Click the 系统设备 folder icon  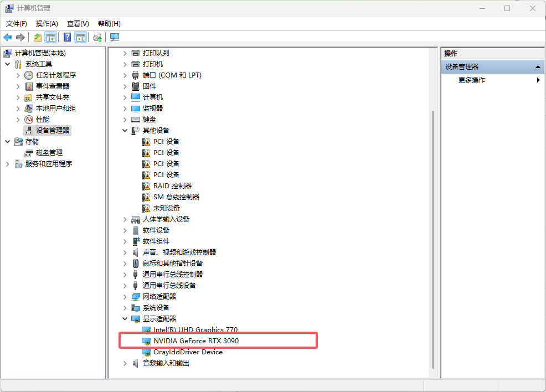(136, 308)
